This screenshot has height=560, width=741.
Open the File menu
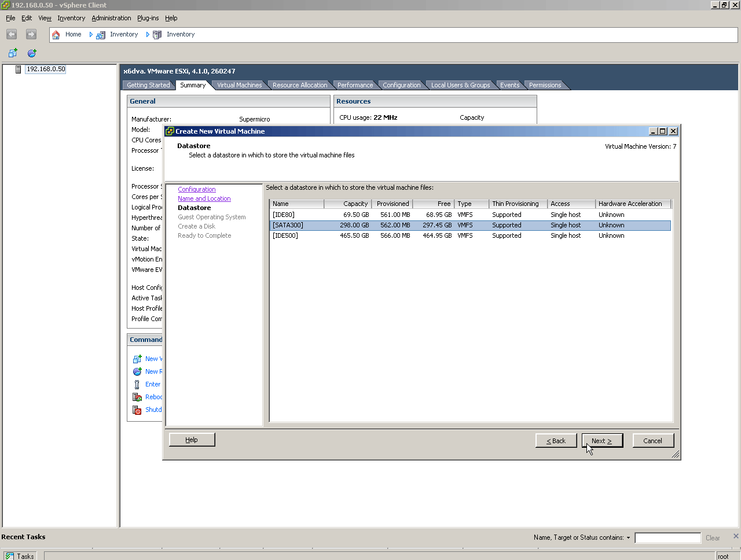point(10,19)
